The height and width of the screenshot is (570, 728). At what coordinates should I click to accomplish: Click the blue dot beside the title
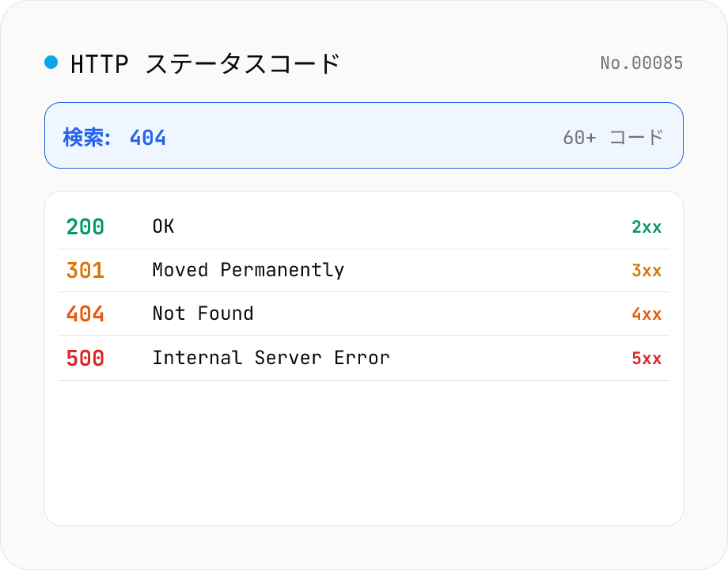(51, 62)
